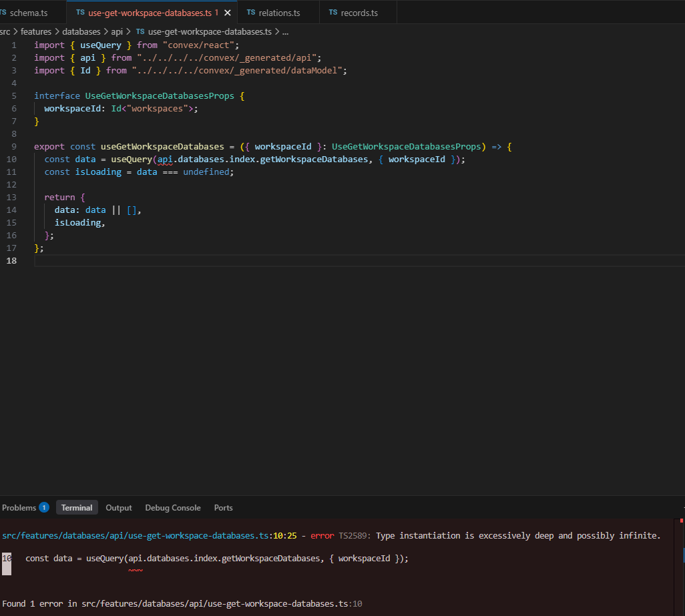This screenshot has height=616, width=685.
Task: Click 'workspaceId' property on line 6
Action: tap(72, 108)
